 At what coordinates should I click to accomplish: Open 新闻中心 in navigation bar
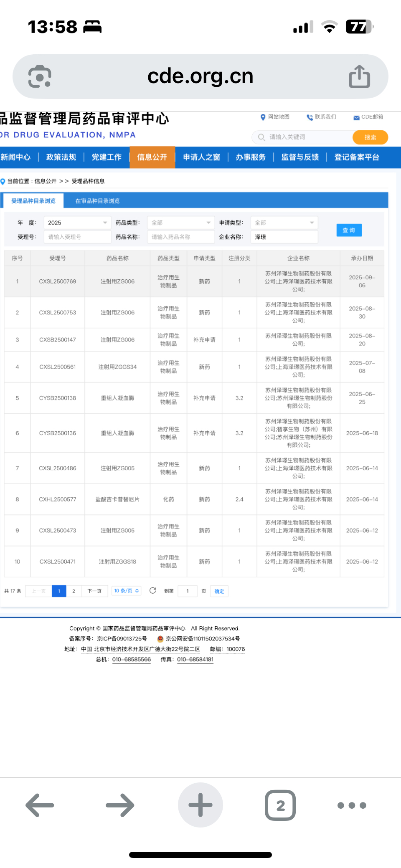point(16,157)
